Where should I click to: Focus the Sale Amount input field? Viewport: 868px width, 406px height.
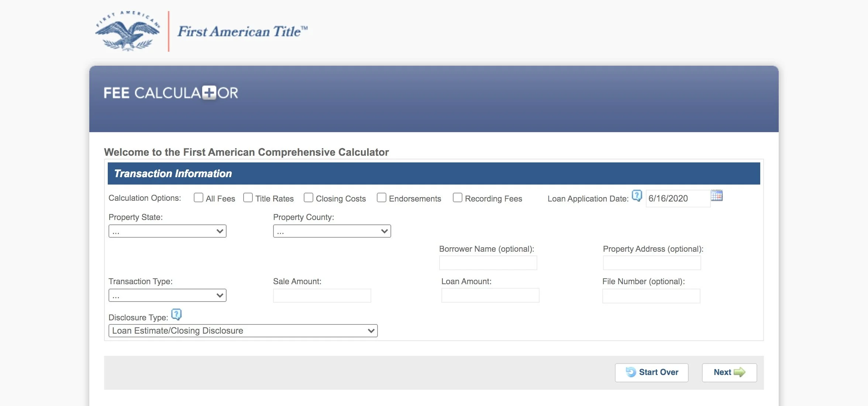point(322,296)
